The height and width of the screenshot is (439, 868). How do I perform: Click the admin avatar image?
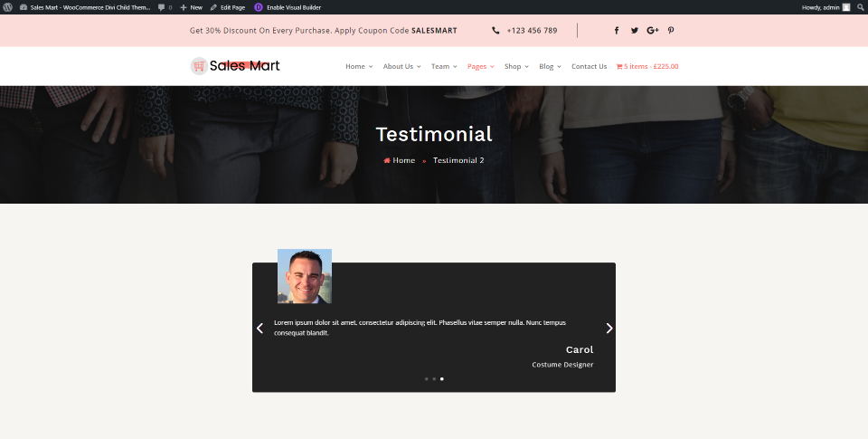click(846, 7)
